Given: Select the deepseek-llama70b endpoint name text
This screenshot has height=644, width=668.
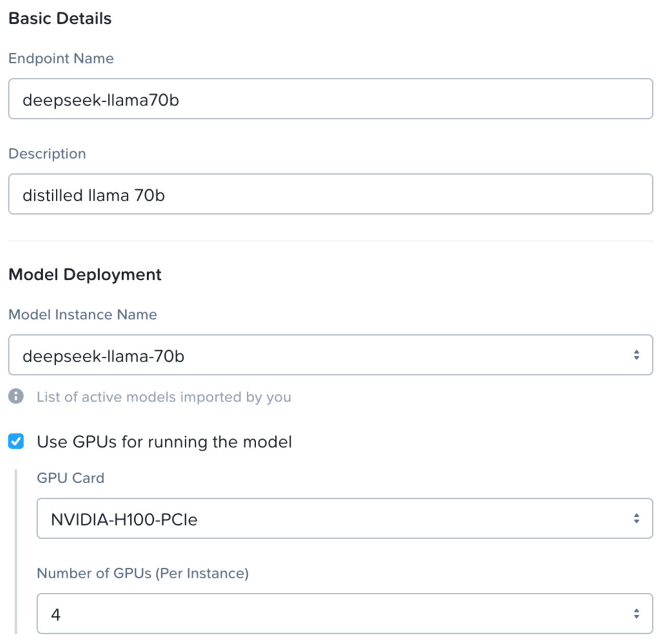Looking at the screenshot, I should 101,100.
